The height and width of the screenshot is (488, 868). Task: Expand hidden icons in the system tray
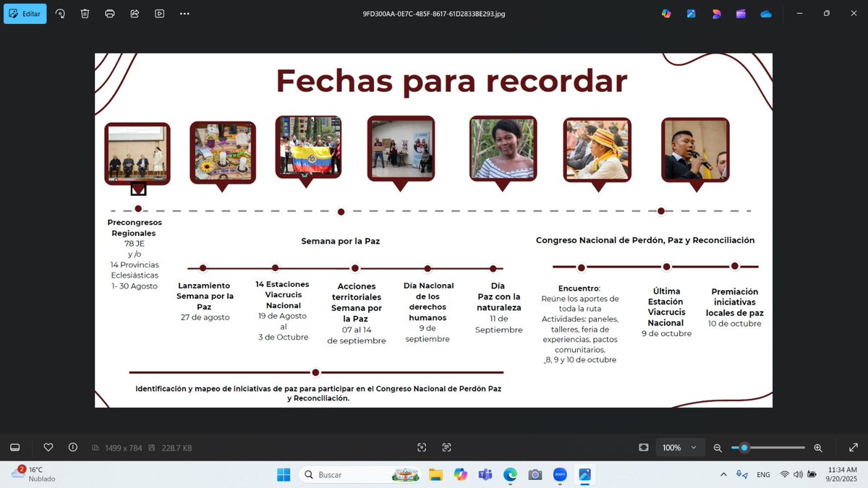tap(723, 474)
